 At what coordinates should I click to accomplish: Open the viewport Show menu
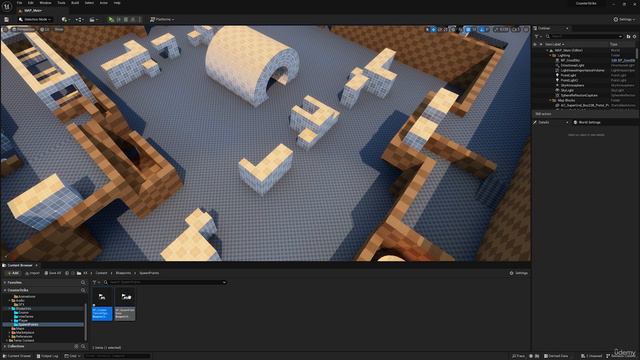[59, 29]
